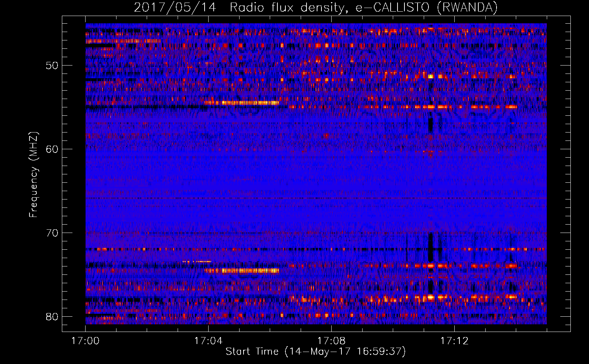Click the 'Frequency (MHZ)' axis label
The height and width of the screenshot is (364, 589).
tap(33, 174)
